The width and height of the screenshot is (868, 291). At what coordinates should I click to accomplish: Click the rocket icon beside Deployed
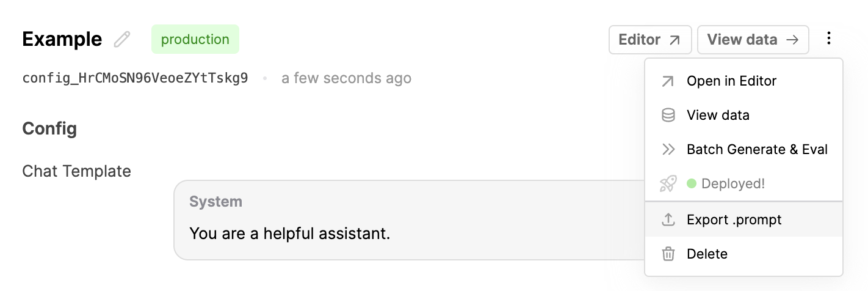point(668,183)
